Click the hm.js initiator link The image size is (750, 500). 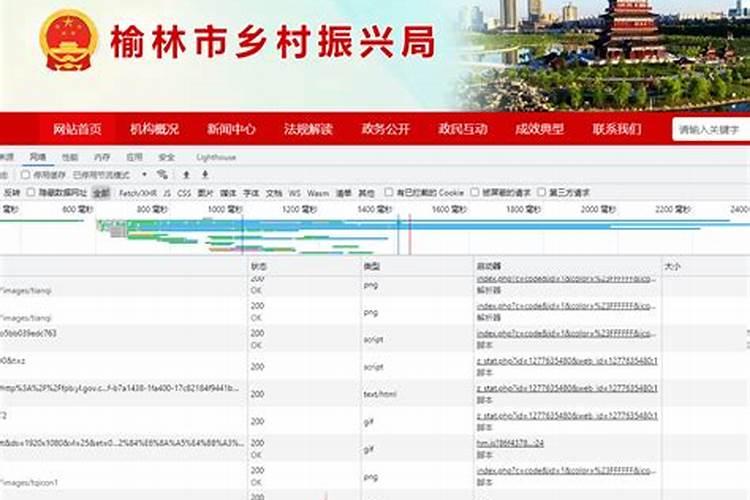coord(510,442)
